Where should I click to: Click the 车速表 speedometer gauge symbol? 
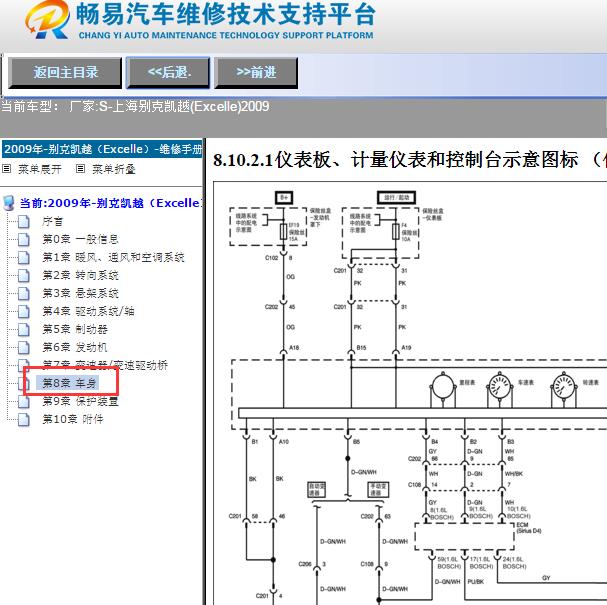pyautogui.click(x=500, y=387)
